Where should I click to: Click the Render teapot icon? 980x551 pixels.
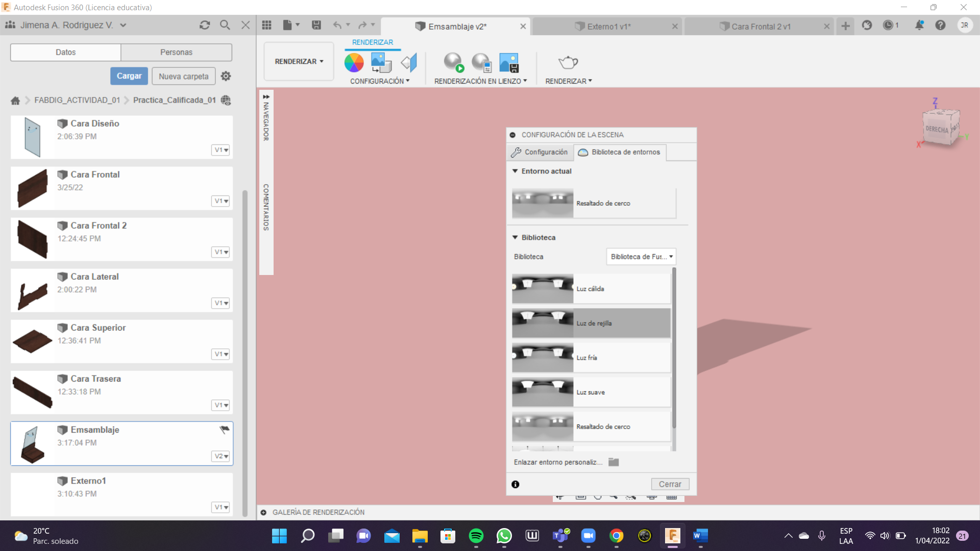pyautogui.click(x=568, y=62)
